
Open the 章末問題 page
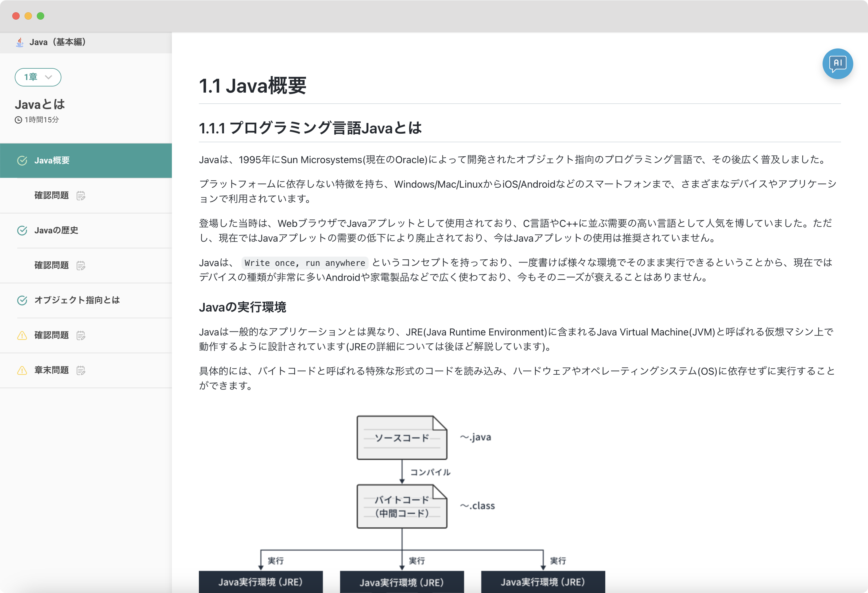pos(51,370)
